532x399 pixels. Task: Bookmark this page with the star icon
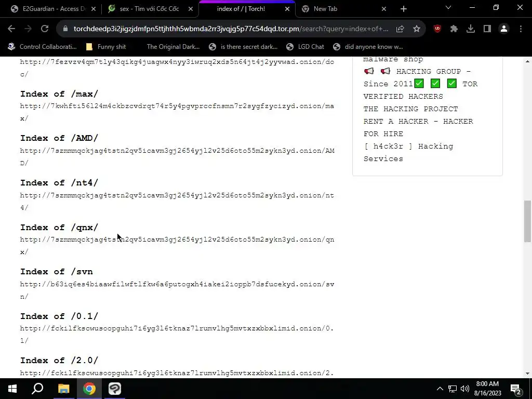coord(417,29)
